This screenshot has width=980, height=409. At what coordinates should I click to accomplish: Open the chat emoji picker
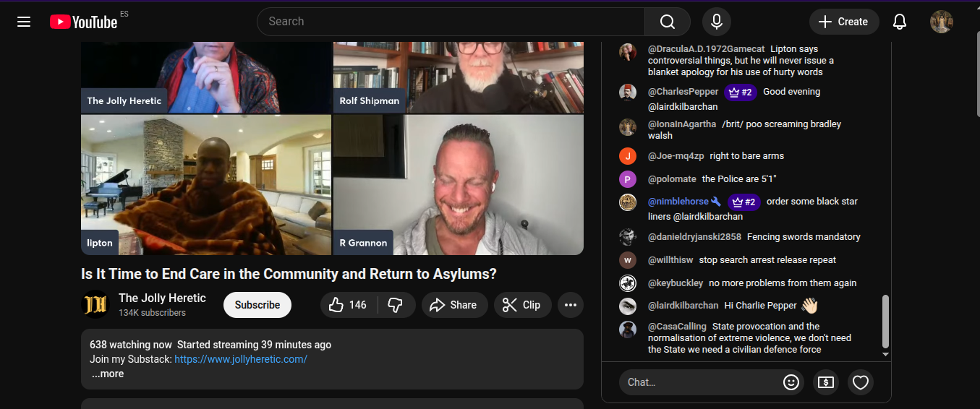pyautogui.click(x=791, y=382)
